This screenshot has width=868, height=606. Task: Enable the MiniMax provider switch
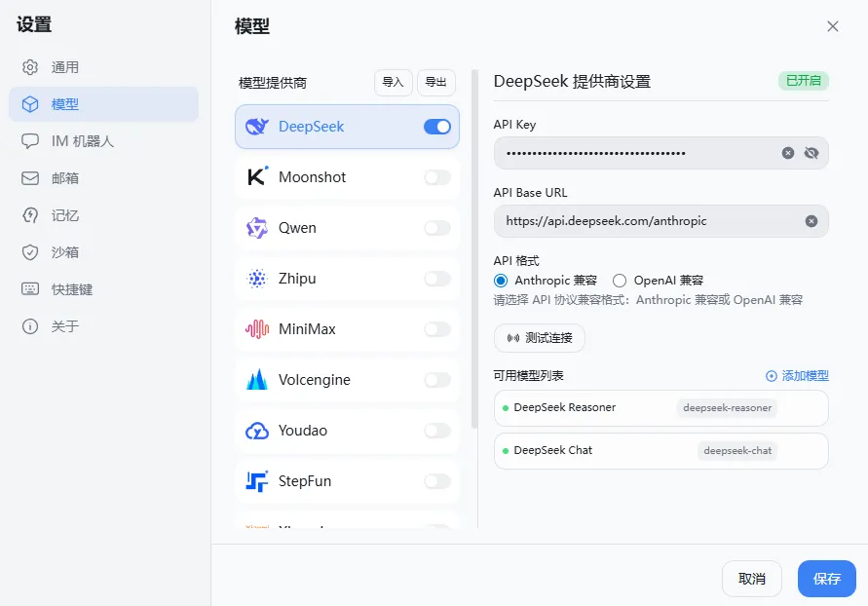(x=437, y=329)
